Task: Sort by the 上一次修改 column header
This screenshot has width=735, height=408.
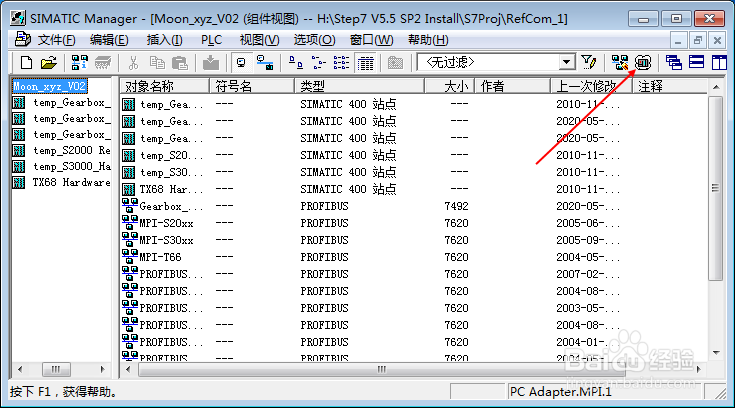Action: [x=591, y=86]
